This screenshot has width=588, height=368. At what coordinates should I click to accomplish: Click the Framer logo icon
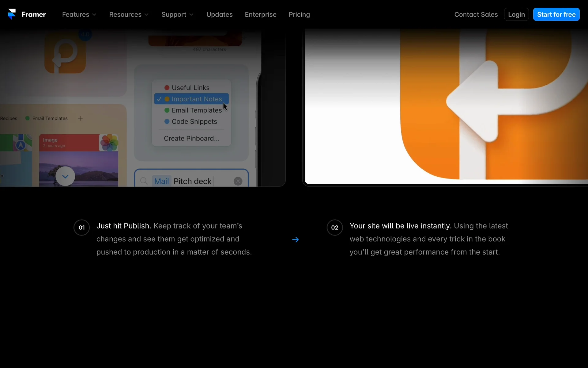12,14
